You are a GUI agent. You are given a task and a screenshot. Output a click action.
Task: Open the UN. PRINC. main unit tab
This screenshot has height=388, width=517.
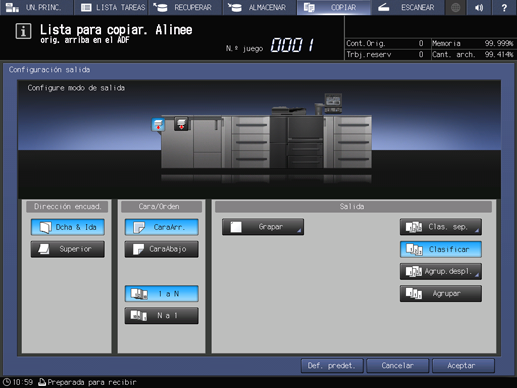(36, 7)
